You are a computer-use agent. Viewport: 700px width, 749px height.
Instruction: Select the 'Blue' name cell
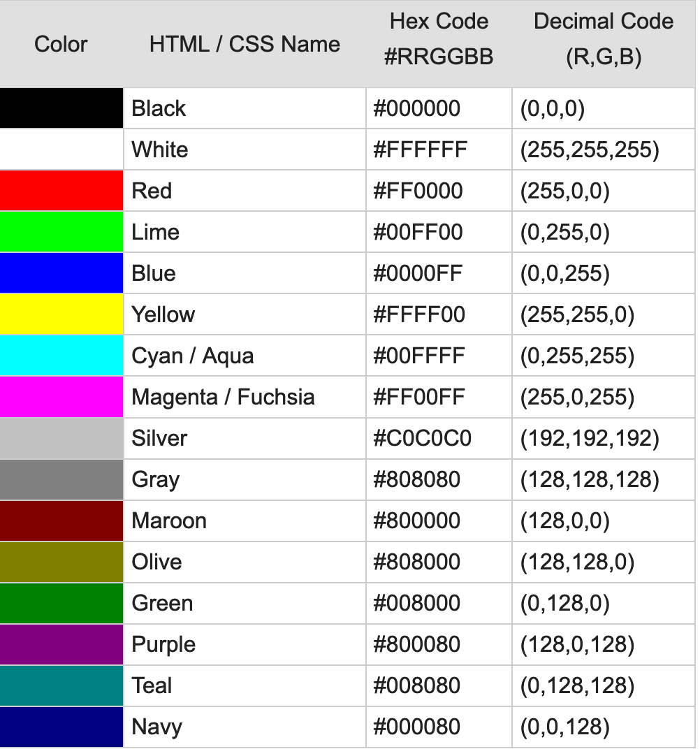(245, 272)
